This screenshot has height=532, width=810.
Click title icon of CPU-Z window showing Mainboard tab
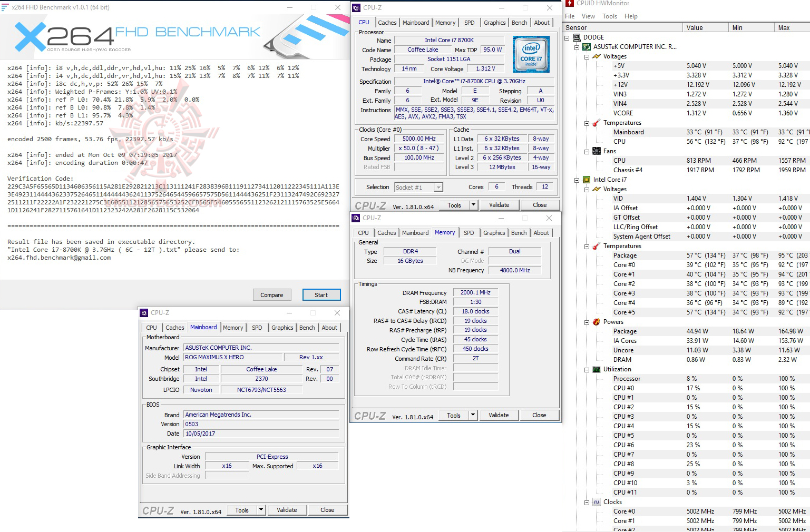[144, 313]
